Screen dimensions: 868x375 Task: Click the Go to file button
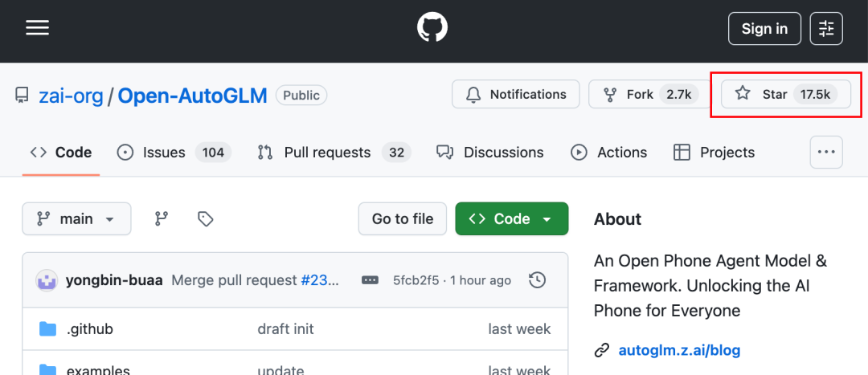[403, 219]
